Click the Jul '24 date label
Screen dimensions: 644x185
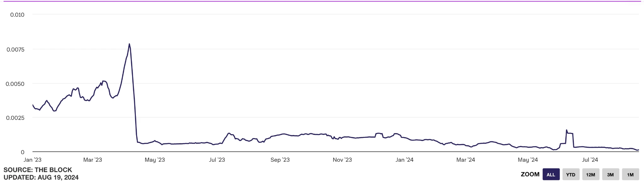pyautogui.click(x=590, y=160)
